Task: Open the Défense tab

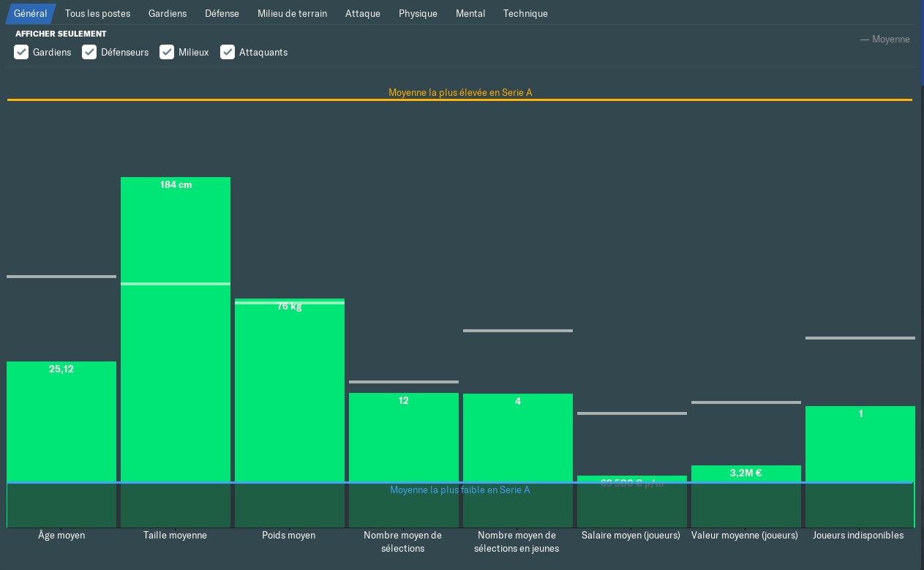Action: 222,14
